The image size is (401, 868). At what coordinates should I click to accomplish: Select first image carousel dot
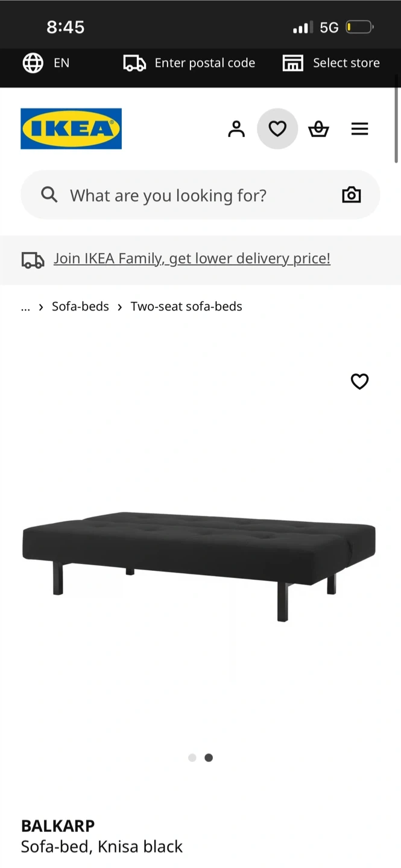[192, 758]
